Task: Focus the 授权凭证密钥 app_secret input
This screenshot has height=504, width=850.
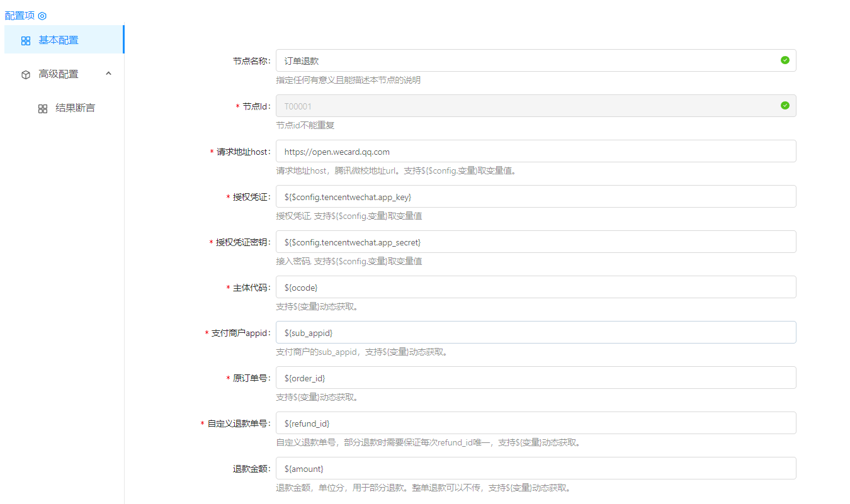Action: (535, 242)
